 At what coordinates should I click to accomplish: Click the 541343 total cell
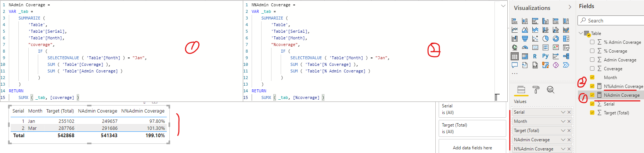click(109, 135)
